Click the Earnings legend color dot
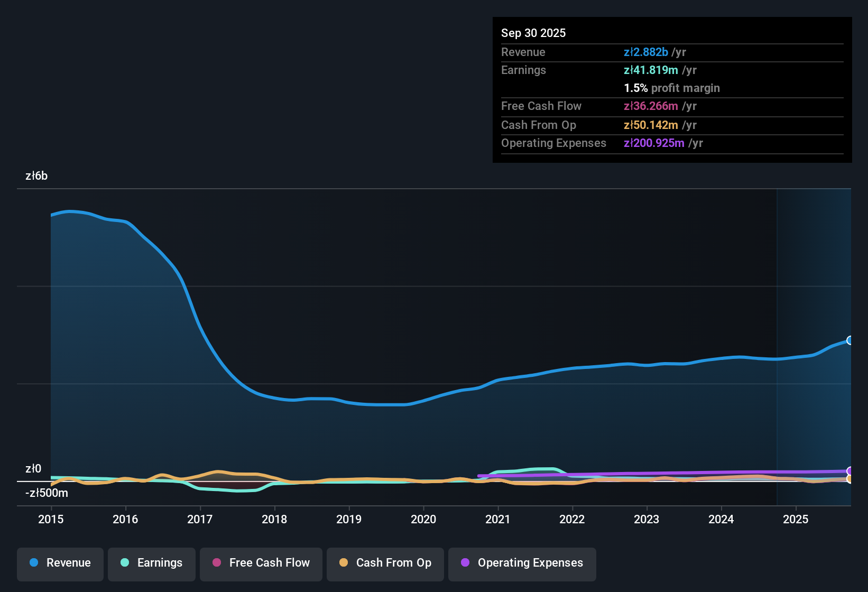The image size is (868, 592). (125, 563)
